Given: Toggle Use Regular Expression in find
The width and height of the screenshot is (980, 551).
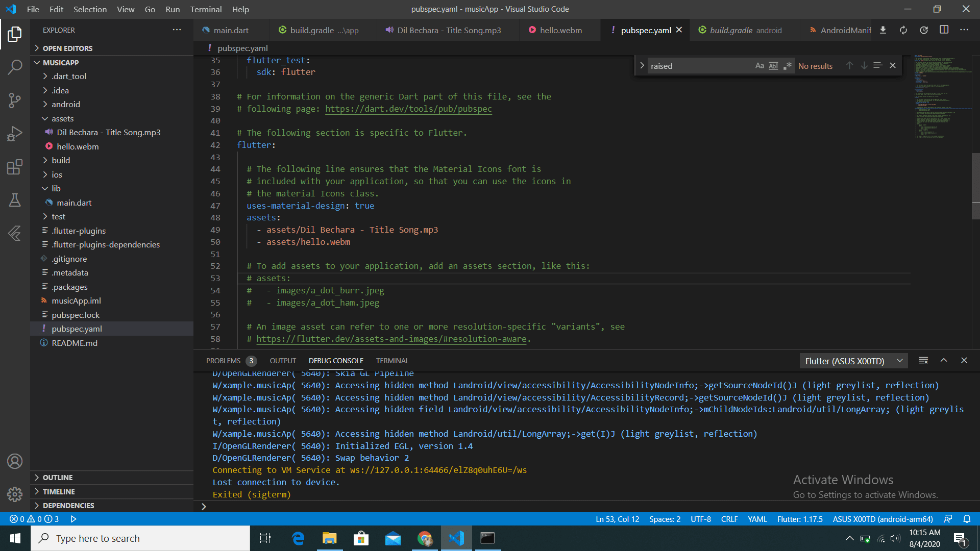Looking at the screenshot, I should click(x=787, y=66).
